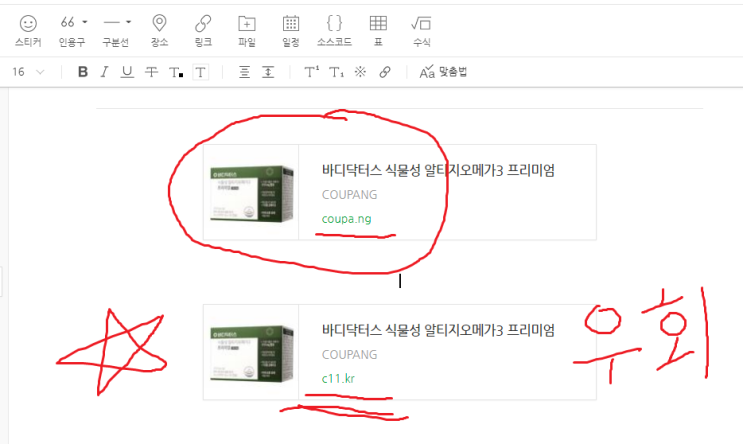This screenshot has height=444, width=743.
Task: Toggle bold formatting
Action: tap(83, 72)
